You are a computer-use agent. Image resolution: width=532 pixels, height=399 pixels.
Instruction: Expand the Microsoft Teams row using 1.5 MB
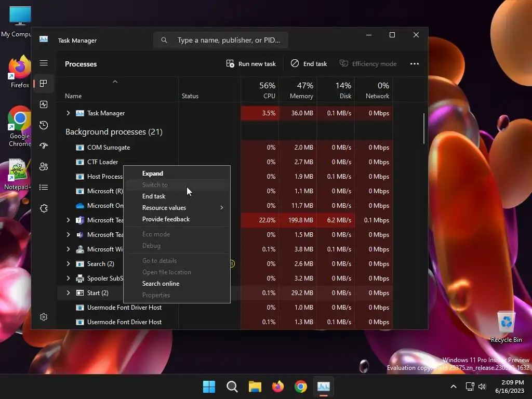pyautogui.click(x=68, y=235)
